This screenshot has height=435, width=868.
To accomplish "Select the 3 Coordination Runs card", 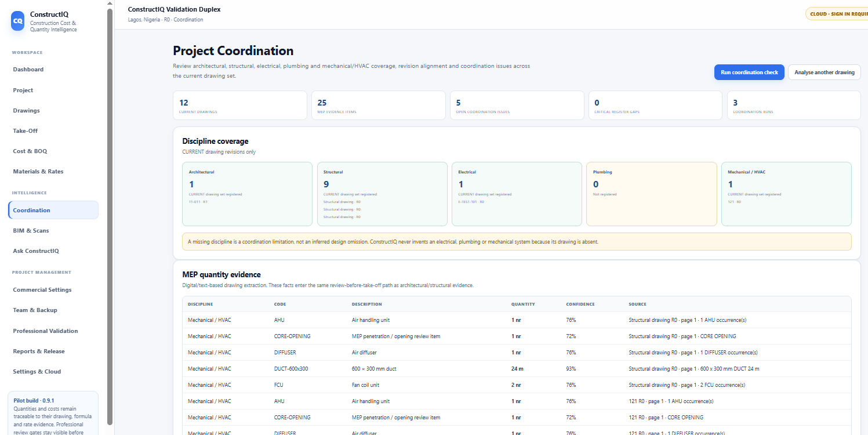I will pos(794,106).
